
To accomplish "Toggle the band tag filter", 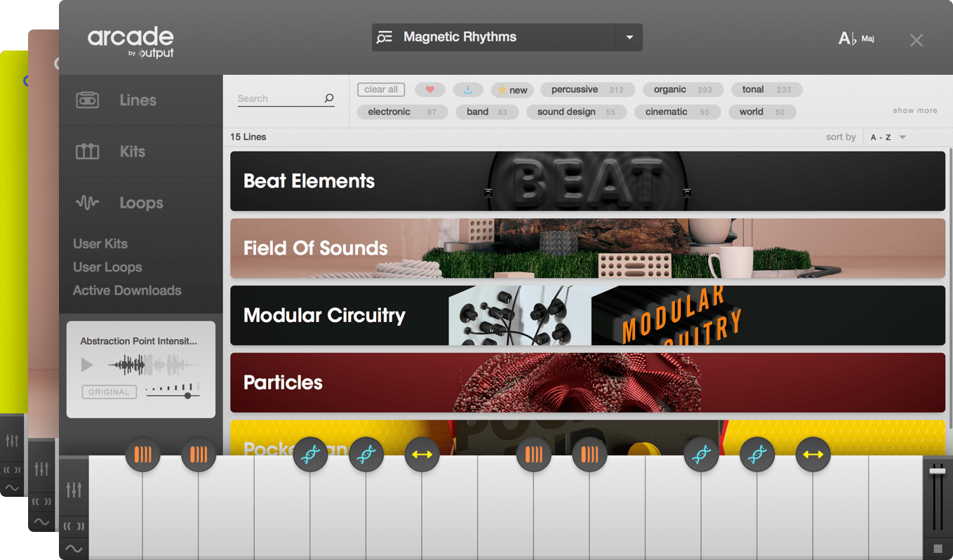I will pos(487,112).
